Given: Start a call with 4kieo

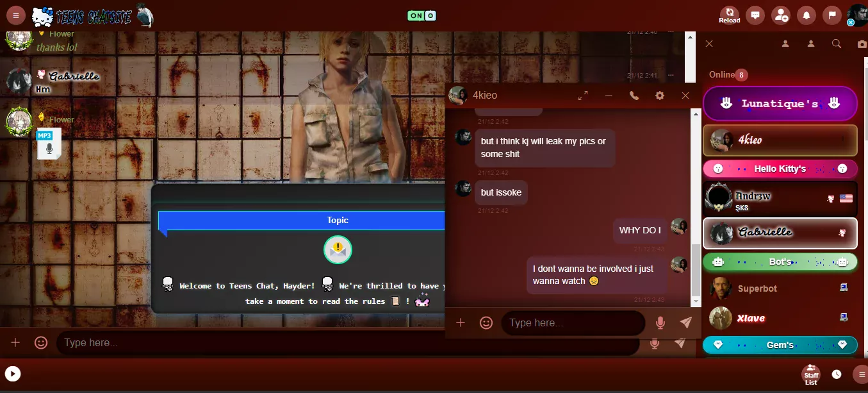Looking at the screenshot, I should point(634,96).
